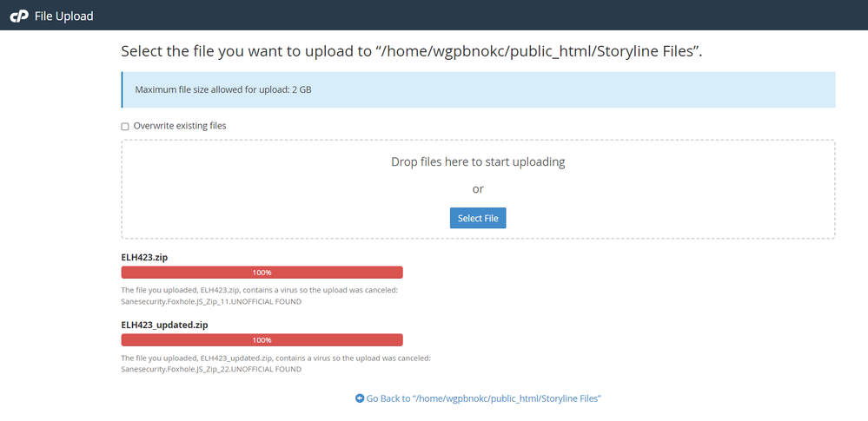
Task: Click the Overwrite existing files label text
Action: (x=180, y=126)
